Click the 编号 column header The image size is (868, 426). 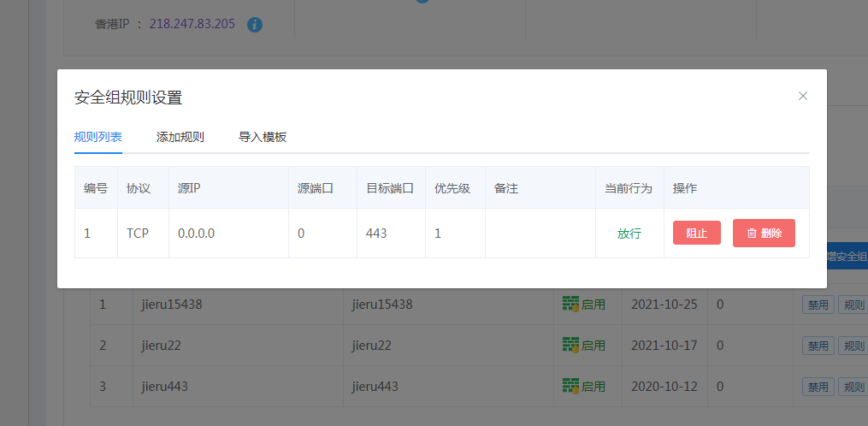click(x=96, y=188)
